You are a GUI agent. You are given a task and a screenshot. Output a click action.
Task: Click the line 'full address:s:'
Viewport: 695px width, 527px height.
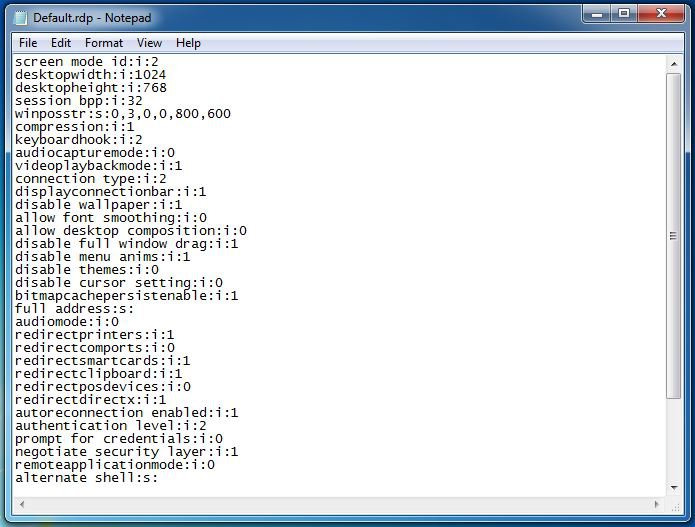coord(74,308)
